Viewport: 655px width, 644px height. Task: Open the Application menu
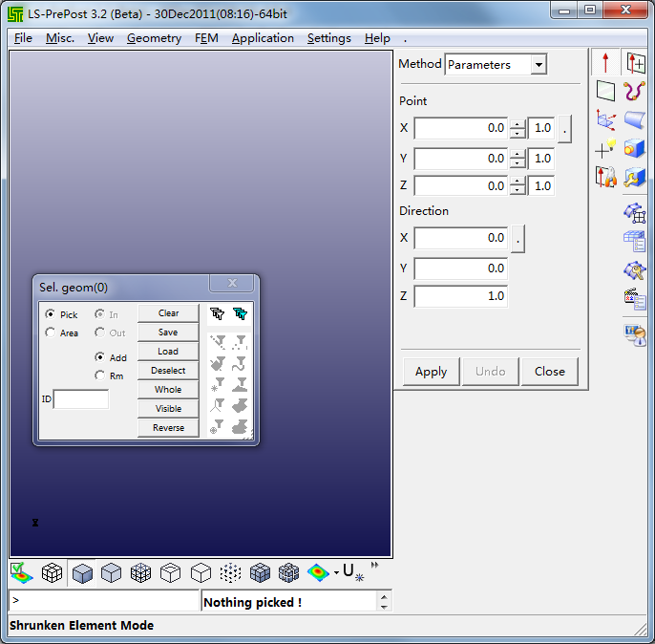tap(264, 38)
